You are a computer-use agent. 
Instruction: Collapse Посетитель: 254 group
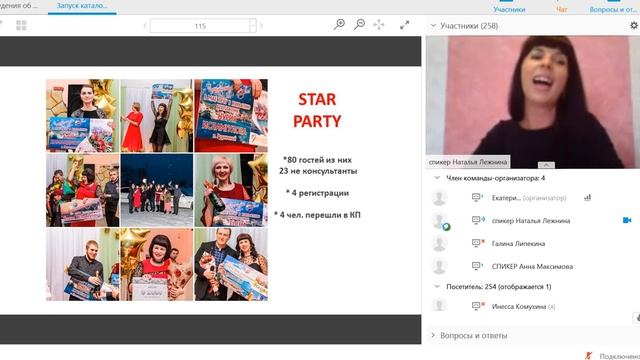click(x=437, y=287)
